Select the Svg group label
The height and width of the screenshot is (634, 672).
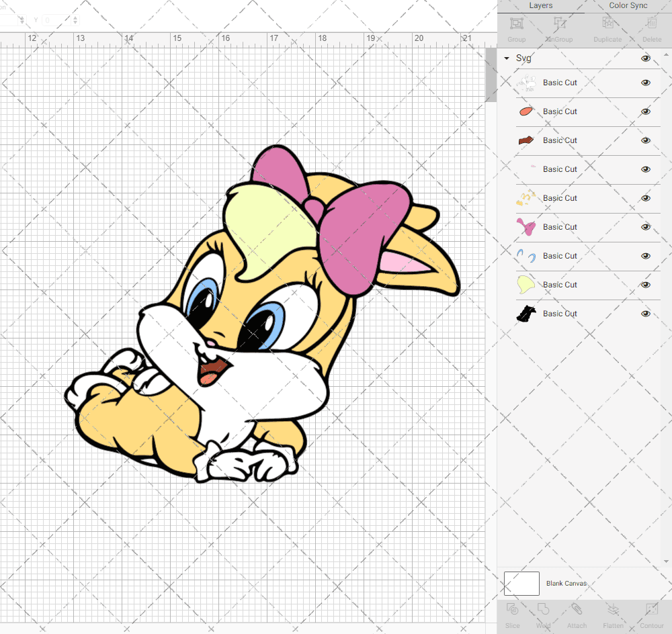click(523, 58)
